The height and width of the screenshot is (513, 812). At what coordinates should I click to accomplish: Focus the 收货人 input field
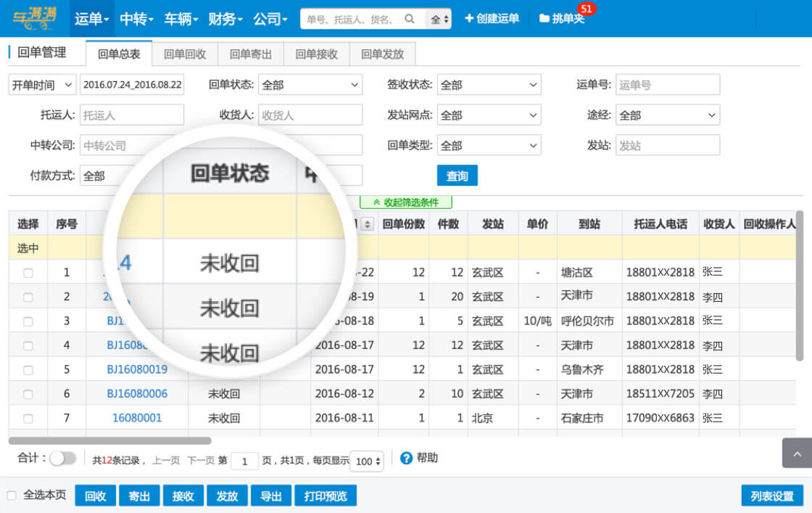coord(310,115)
